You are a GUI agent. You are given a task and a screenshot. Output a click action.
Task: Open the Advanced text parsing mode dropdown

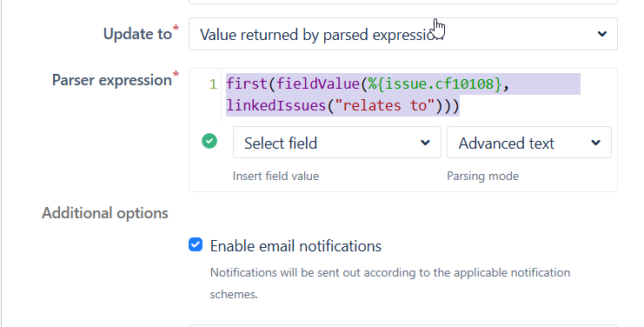529,143
